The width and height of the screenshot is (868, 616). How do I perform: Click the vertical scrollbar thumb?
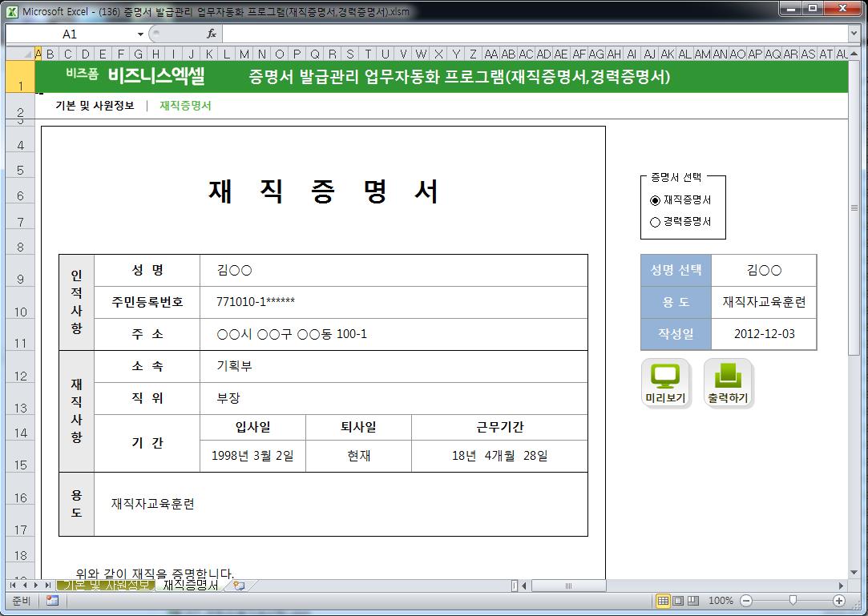(854, 207)
